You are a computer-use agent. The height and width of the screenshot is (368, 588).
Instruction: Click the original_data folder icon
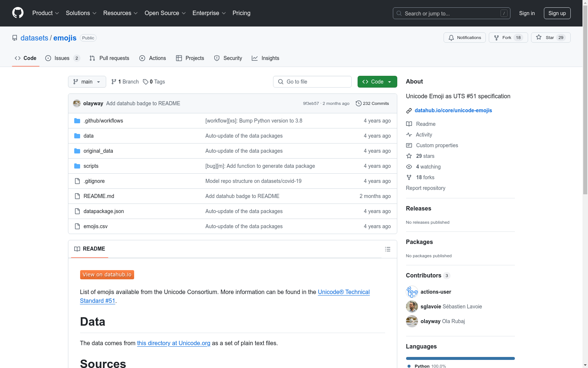point(77,151)
